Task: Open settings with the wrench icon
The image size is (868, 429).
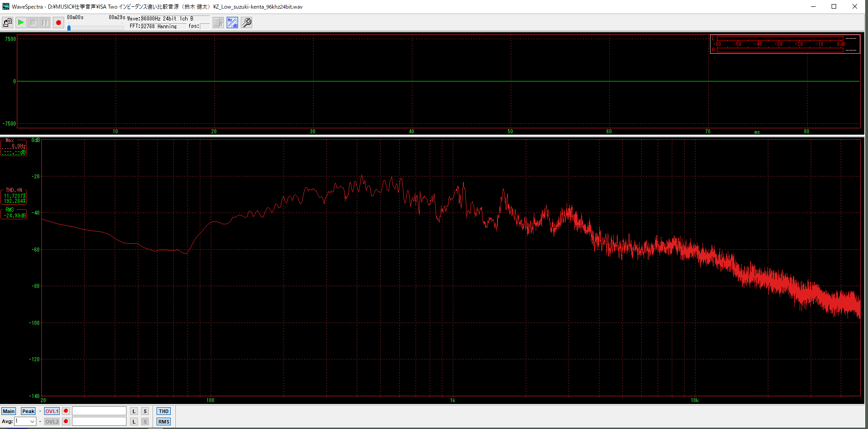Action: pos(246,22)
